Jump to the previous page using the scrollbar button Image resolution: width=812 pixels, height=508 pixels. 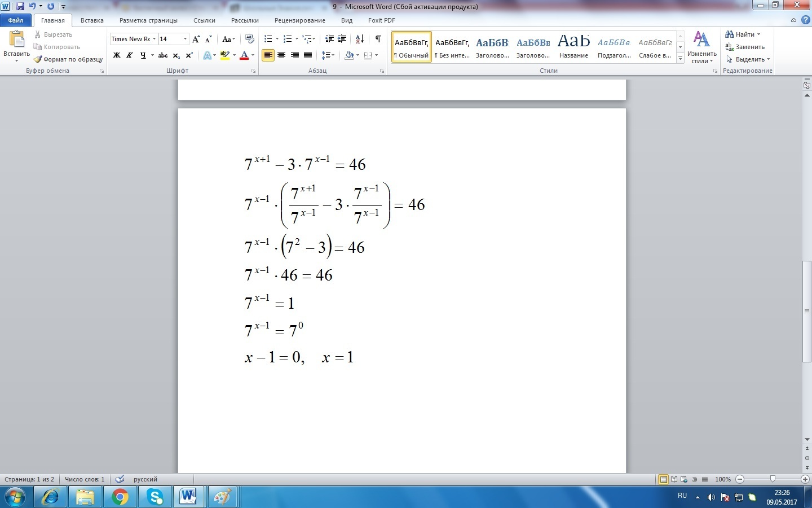pyautogui.click(x=807, y=449)
